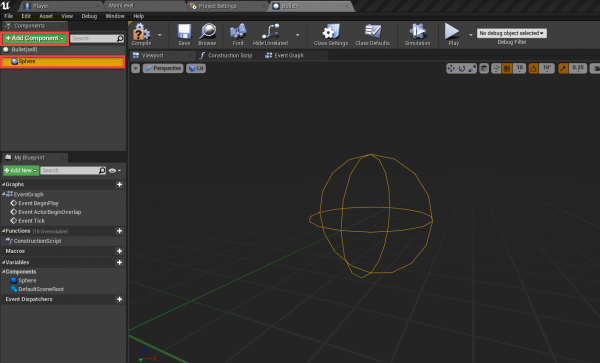Compile the Bullet blueprint

(x=141, y=34)
